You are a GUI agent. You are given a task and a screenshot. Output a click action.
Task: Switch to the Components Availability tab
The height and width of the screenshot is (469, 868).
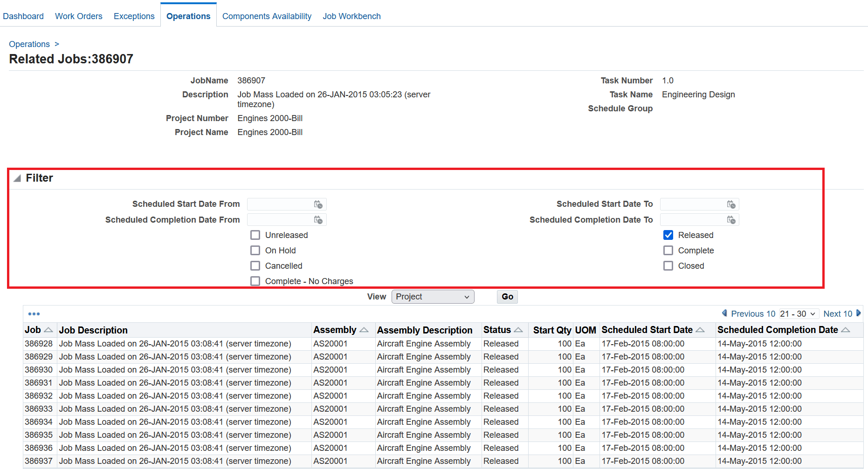267,16
